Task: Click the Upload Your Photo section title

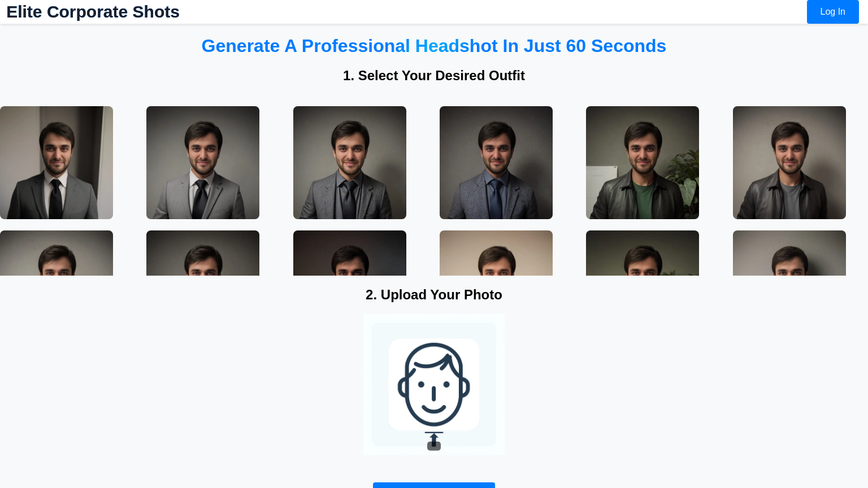Action: coord(433,294)
